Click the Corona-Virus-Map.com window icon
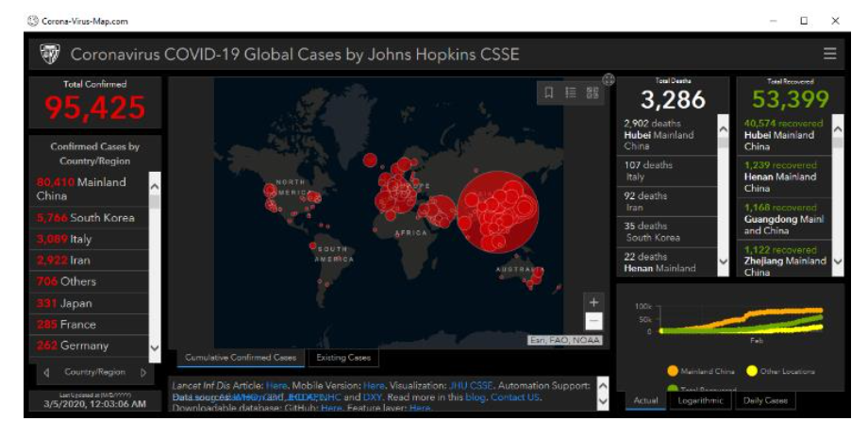 (32, 21)
